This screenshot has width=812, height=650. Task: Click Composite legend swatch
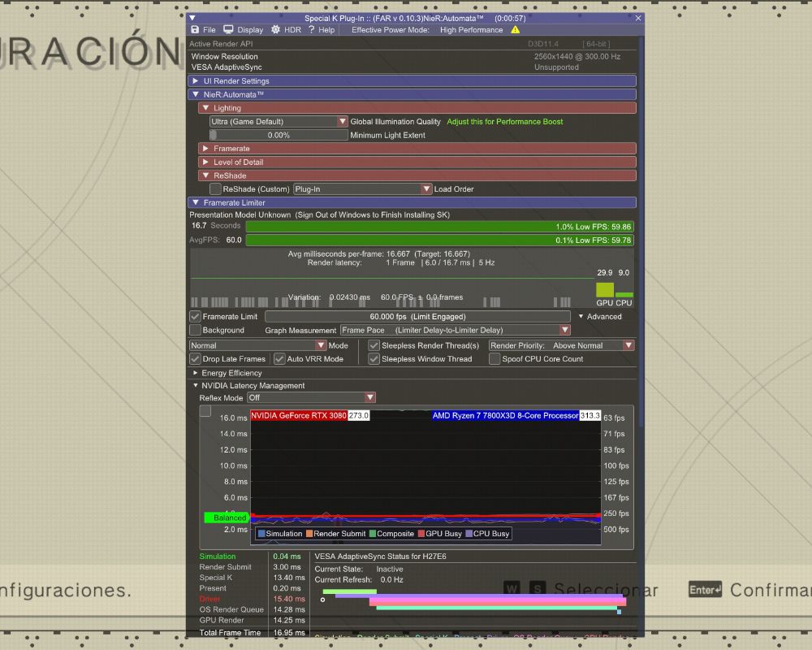pyautogui.click(x=373, y=533)
